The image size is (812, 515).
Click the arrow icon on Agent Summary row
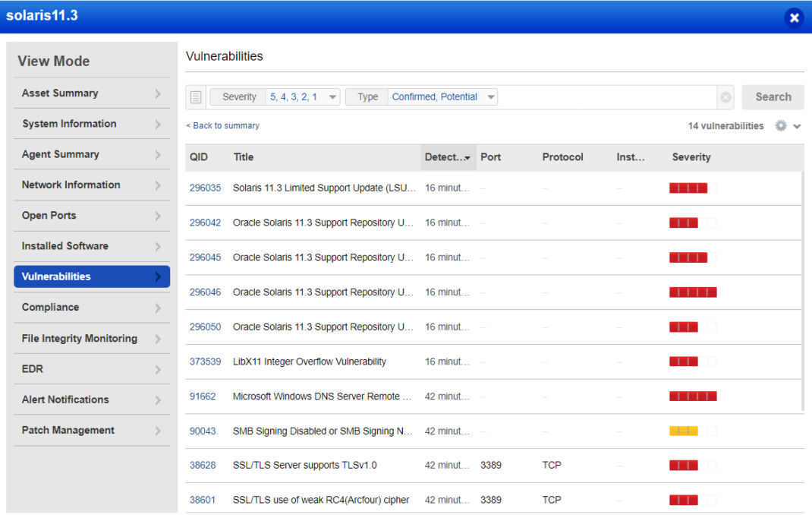pos(160,154)
